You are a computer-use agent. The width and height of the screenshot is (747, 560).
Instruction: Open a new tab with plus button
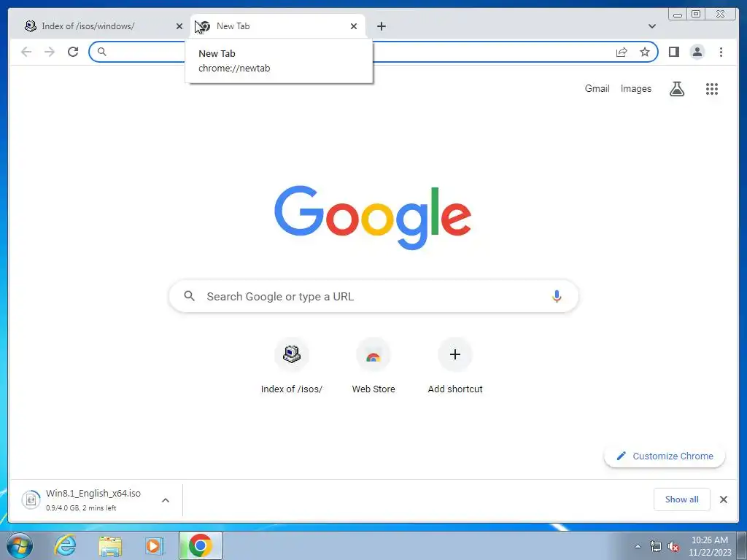tap(381, 26)
